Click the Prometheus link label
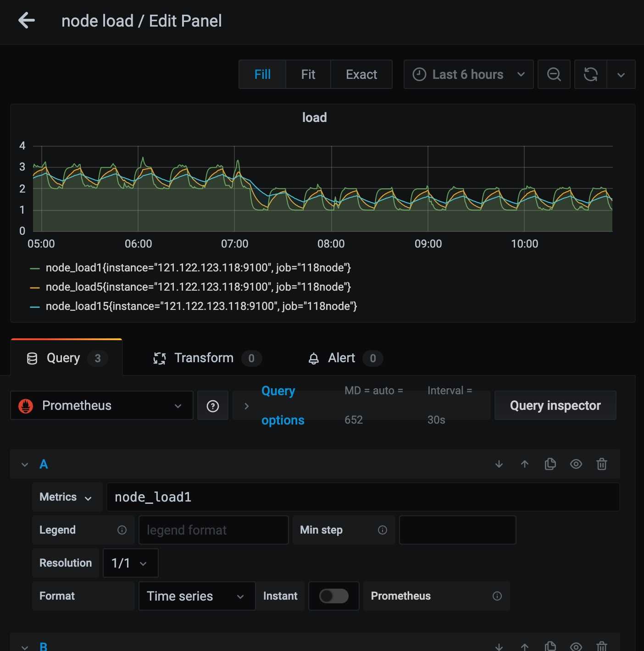Screen dimensions: 644x651 [x=401, y=596]
